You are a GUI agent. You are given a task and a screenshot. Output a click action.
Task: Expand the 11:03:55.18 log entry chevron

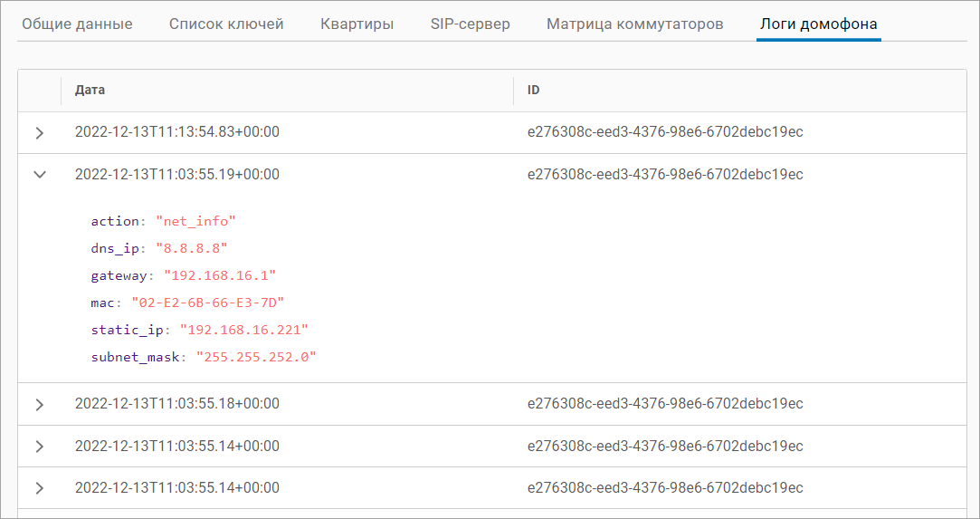tap(39, 405)
